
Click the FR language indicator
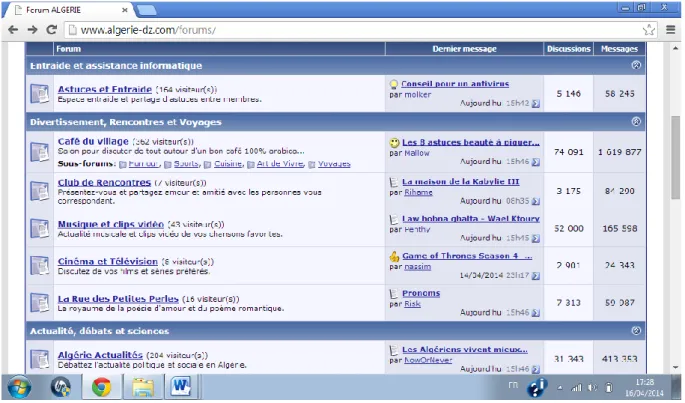(513, 385)
